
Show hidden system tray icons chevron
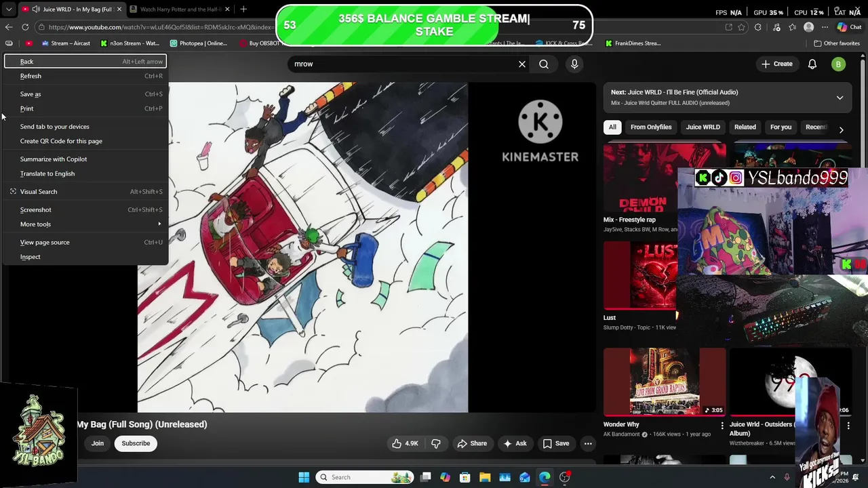point(772,477)
